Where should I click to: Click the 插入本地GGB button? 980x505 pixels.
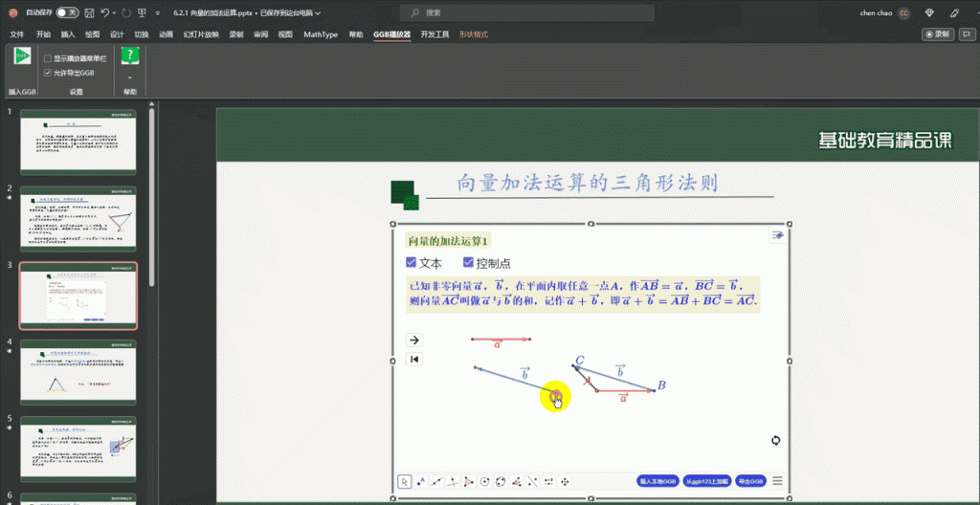point(658,481)
